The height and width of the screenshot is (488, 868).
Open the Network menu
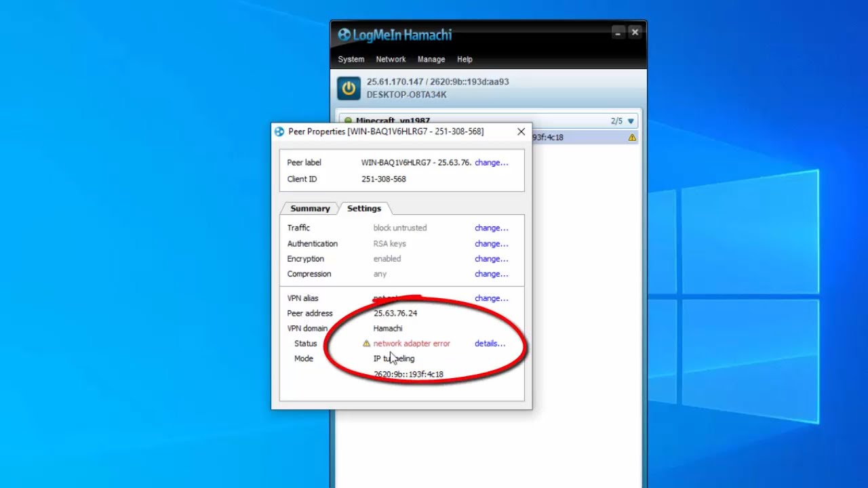point(391,60)
